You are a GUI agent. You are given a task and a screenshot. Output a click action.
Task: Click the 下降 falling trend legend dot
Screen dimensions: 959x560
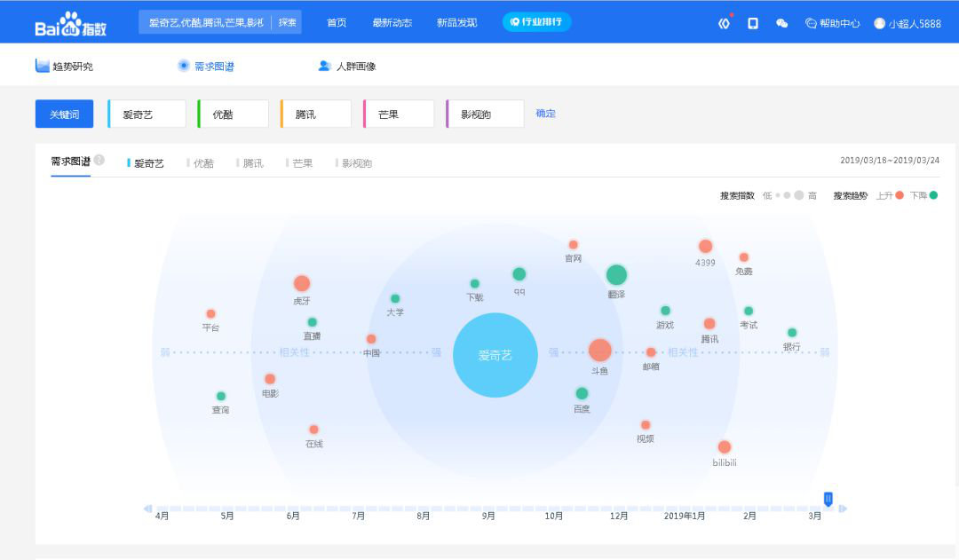coord(933,195)
